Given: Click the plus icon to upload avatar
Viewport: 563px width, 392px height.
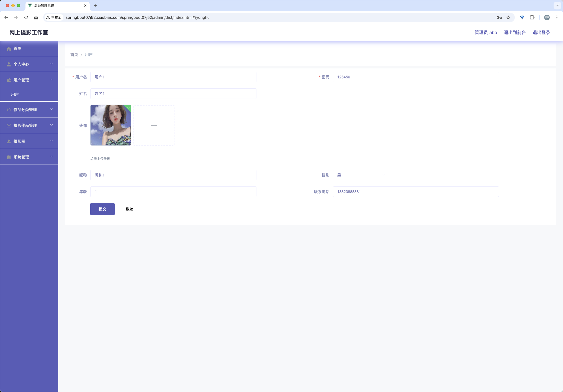Looking at the screenshot, I should click(x=154, y=125).
